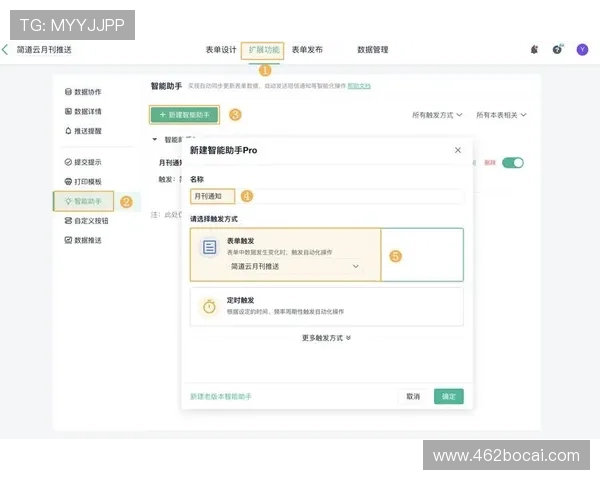
Task: Open the help question mark icon
Action: [x=558, y=49]
